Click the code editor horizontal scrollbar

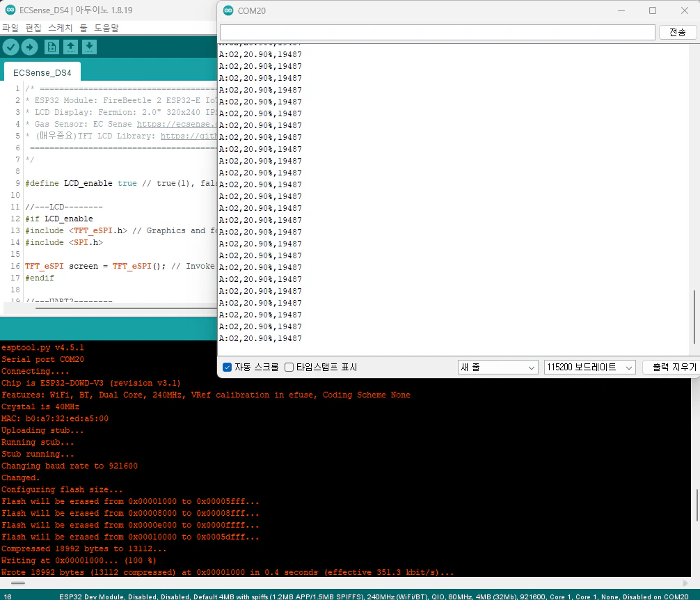click(x=126, y=308)
